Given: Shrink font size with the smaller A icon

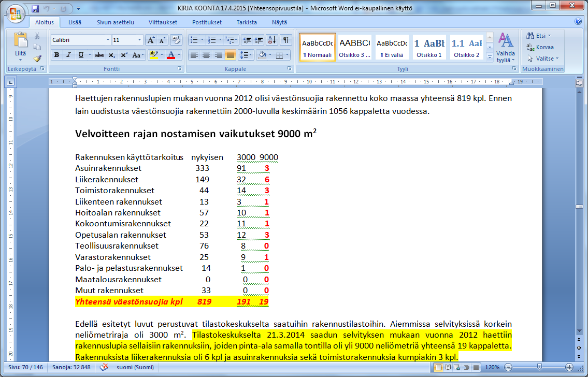Looking at the screenshot, I should tap(162, 40).
